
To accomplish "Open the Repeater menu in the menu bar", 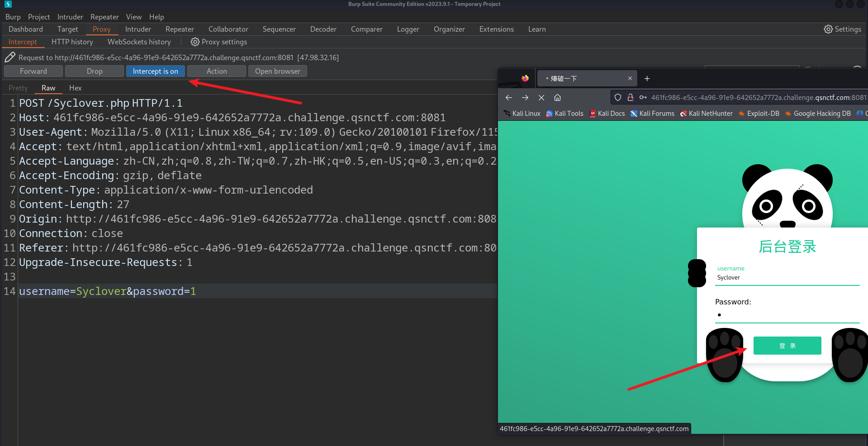I will tap(104, 17).
